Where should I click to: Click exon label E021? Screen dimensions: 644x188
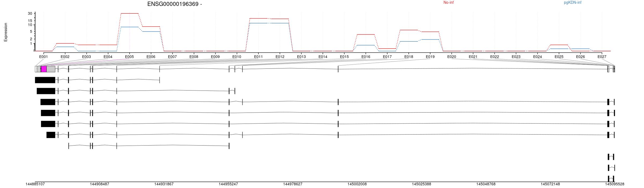[x=473, y=57]
